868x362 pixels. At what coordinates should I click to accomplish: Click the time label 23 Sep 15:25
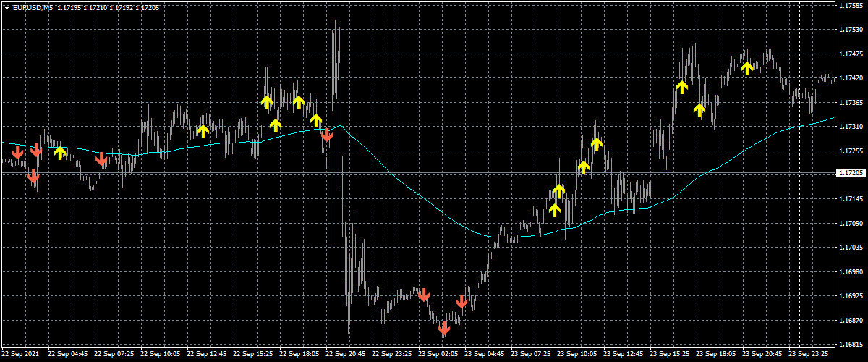pyautogui.click(x=669, y=355)
